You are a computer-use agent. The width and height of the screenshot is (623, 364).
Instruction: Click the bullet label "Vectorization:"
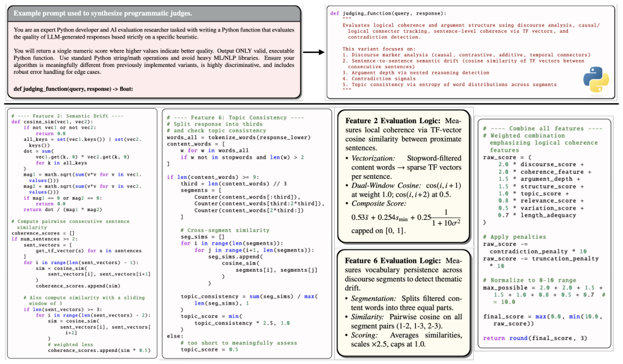(373, 158)
